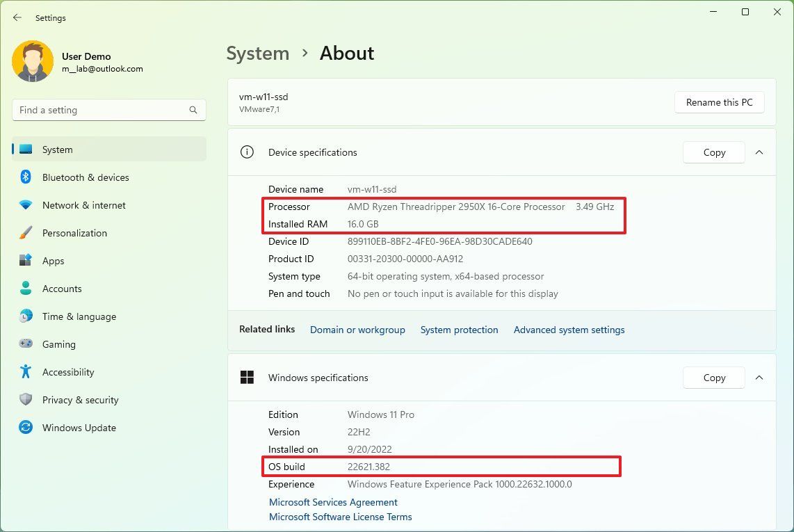Viewport: 794px width, 532px height.
Task: Go back using the back arrow
Action: coord(17,18)
